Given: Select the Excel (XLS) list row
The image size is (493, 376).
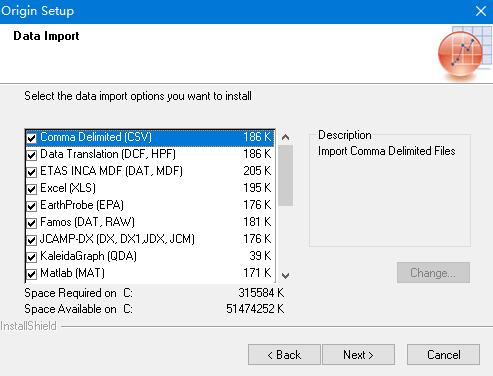Looking at the screenshot, I should (x=150, y=188).
